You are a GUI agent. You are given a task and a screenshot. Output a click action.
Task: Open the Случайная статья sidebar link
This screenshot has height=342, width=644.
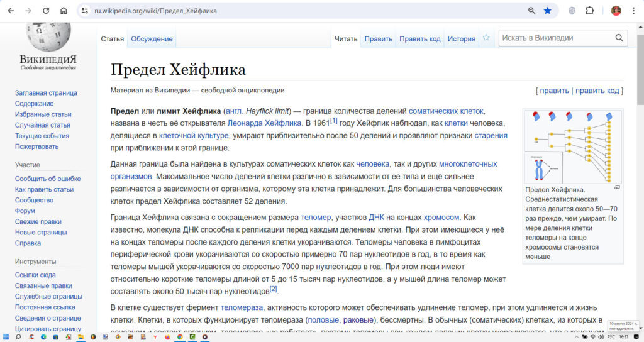[43, 125]
